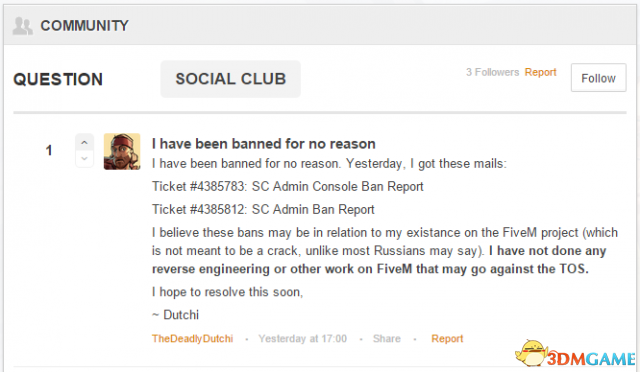Open the SOCIAL CLUB tag

pos(231,79)
